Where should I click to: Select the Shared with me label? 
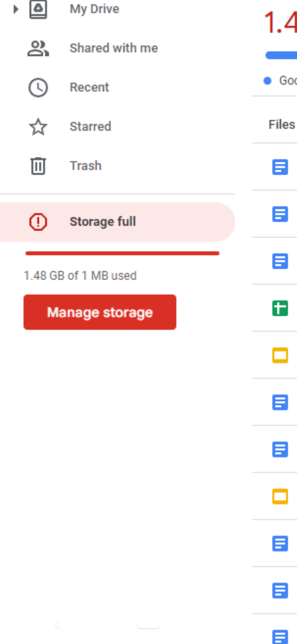pos(113,48)
